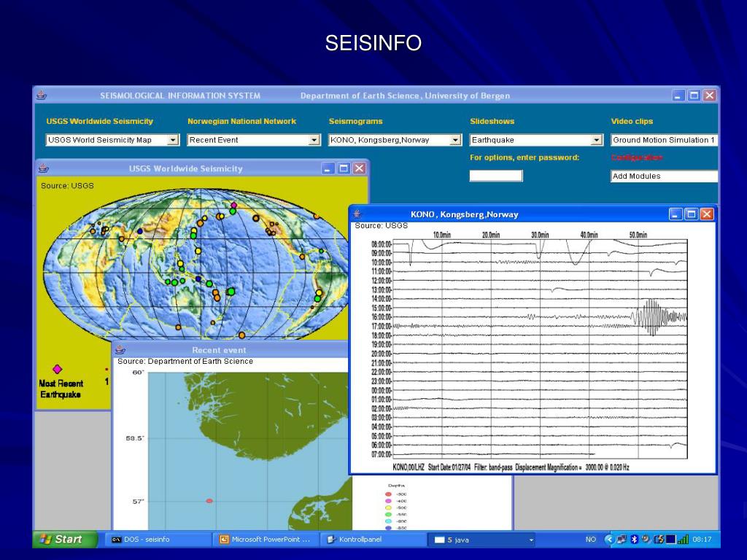This screenshot has height=560, width=747.
Task: Click the Norwegian National Network heading
Action: (x=241, y=122)
